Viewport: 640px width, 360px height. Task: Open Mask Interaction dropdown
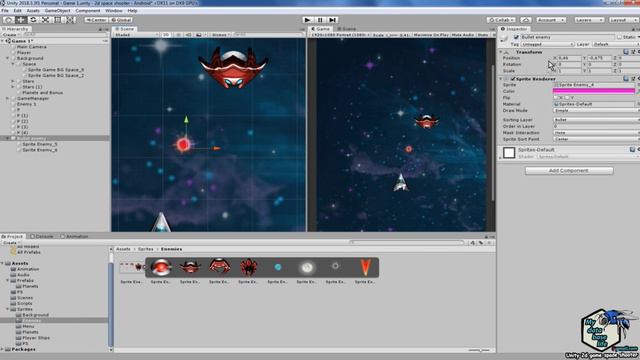point(596,133)
